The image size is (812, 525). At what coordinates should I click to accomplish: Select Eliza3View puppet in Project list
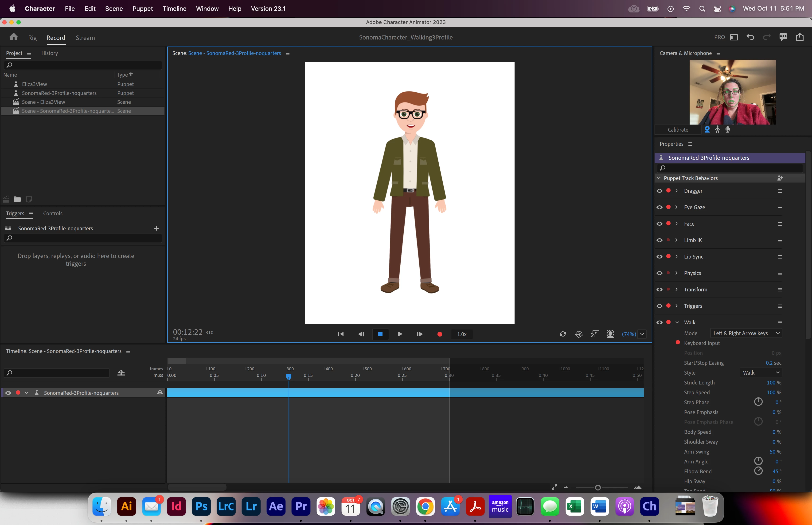[34, 84]
